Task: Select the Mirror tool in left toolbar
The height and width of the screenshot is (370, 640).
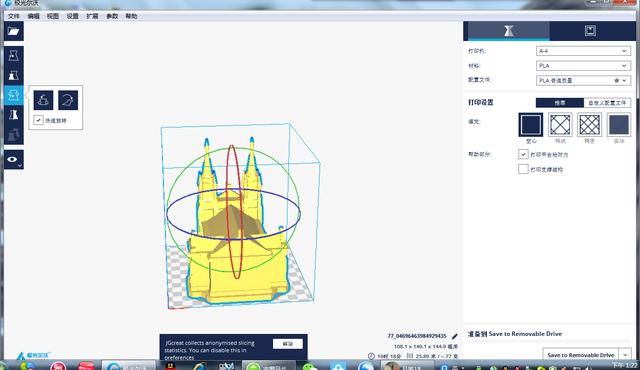Action: (x=13, y=115)
